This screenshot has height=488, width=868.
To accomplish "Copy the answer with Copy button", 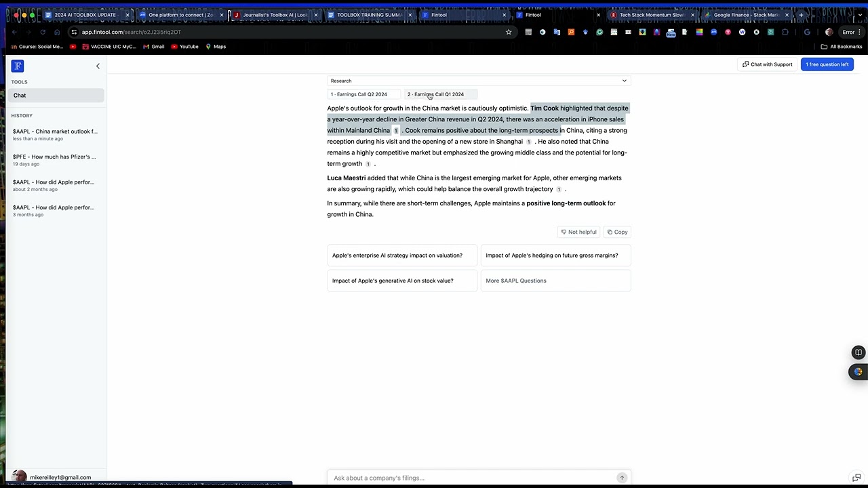I will click(x=617, y=232).
